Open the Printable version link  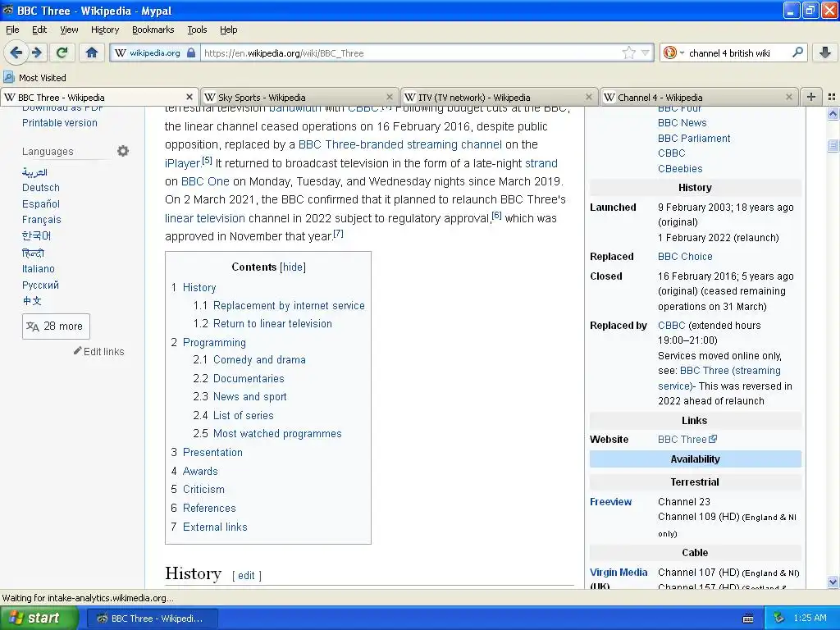coord(59,123)
